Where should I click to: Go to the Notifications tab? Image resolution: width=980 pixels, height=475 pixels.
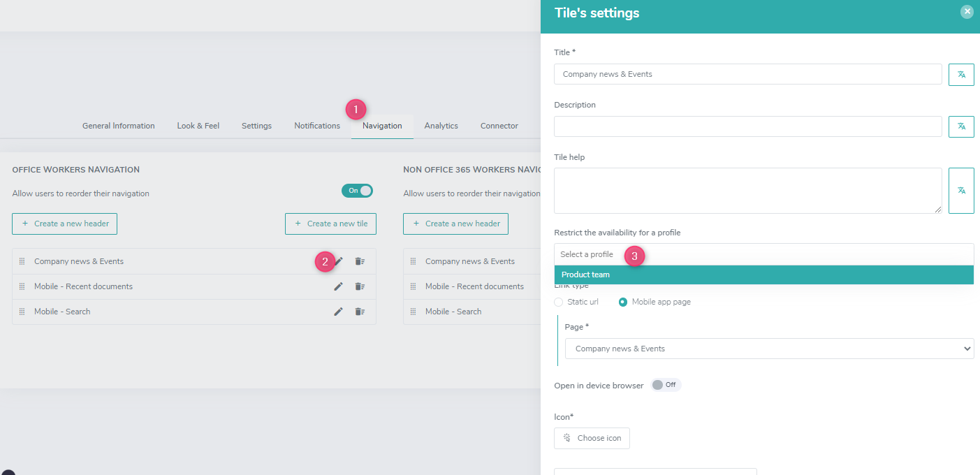[x=317, y=126]
